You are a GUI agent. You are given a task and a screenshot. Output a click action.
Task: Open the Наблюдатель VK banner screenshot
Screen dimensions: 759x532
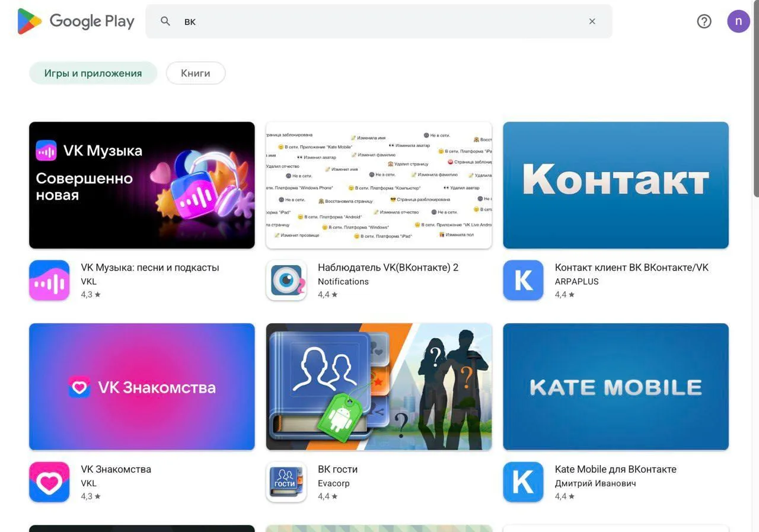click(x=379, y=185)
